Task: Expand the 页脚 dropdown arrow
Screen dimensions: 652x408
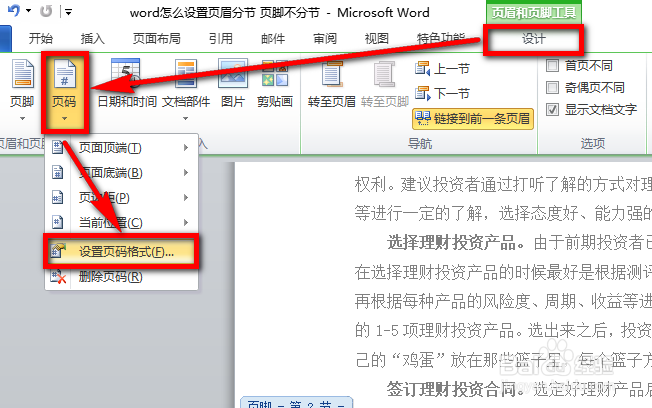Action: 22,119
